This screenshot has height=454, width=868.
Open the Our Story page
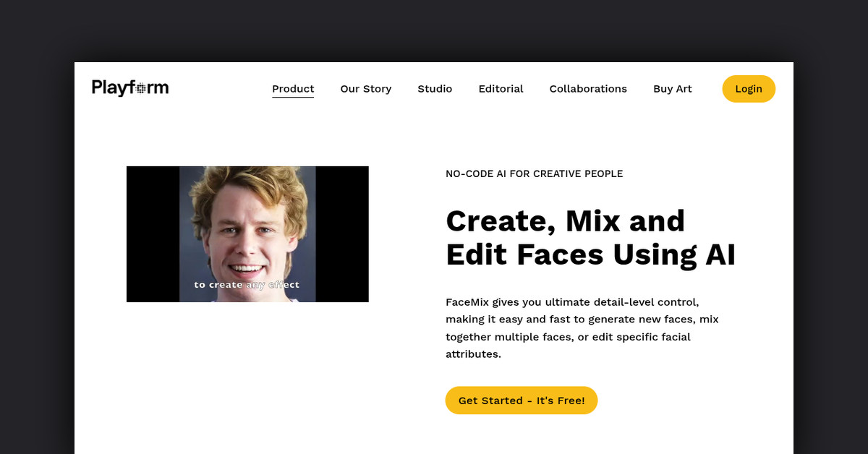click(365, 88)
